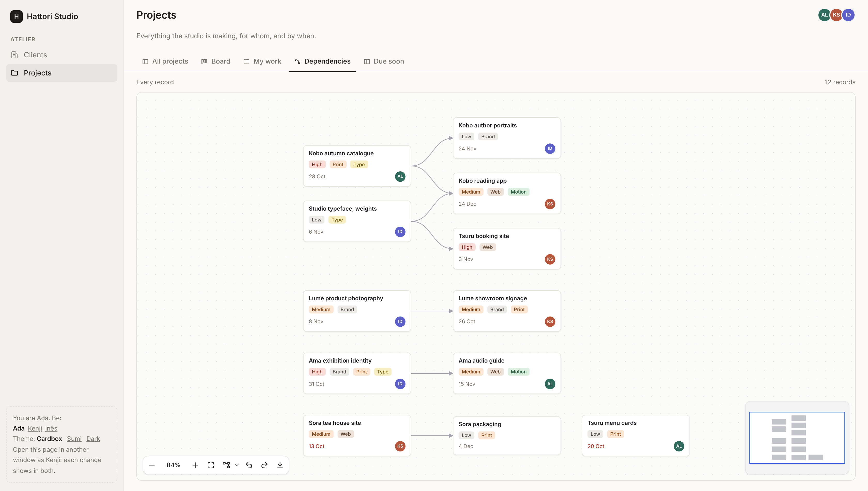Open the Kobo autumn catalogue card
This screenshot has width=868, height=491.
[x=357, y=166]
